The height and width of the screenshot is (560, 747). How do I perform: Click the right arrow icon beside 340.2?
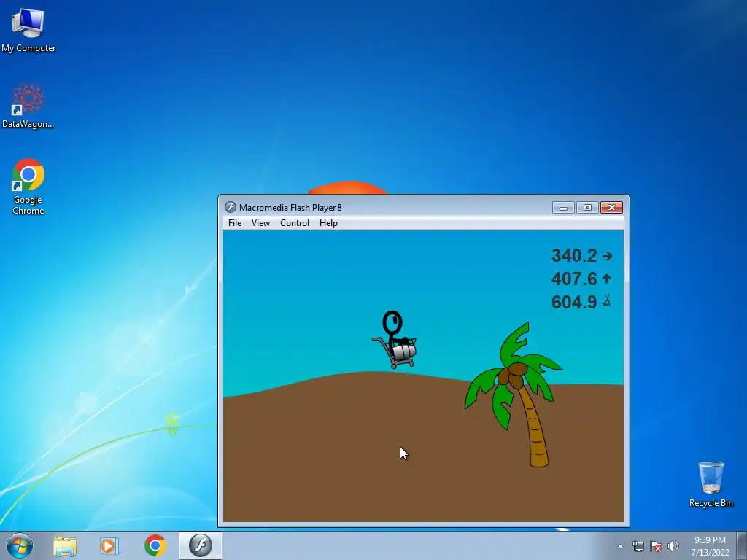coord(607,256)
